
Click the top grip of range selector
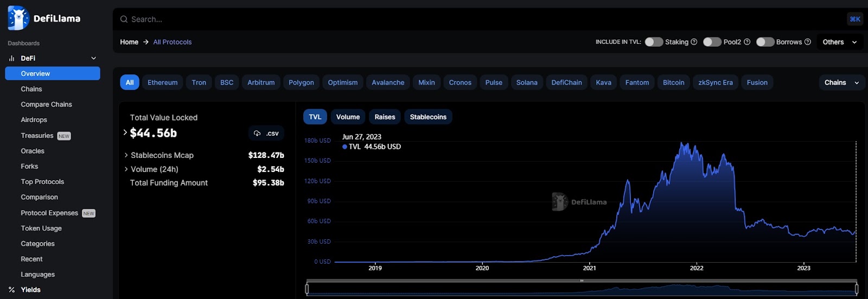click(582, 281)
